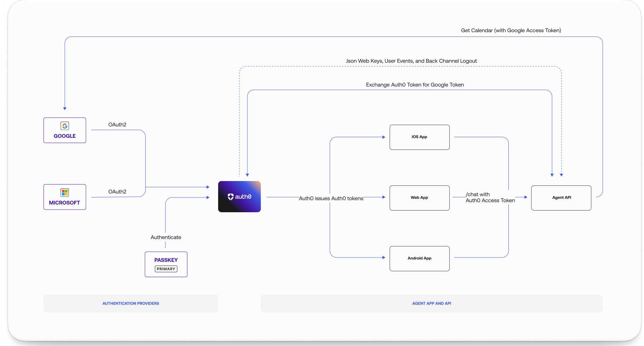Click 'Exchange Auth0 Token for Google Token'
This screenshot has height=346, width=644.
point(415,85)
